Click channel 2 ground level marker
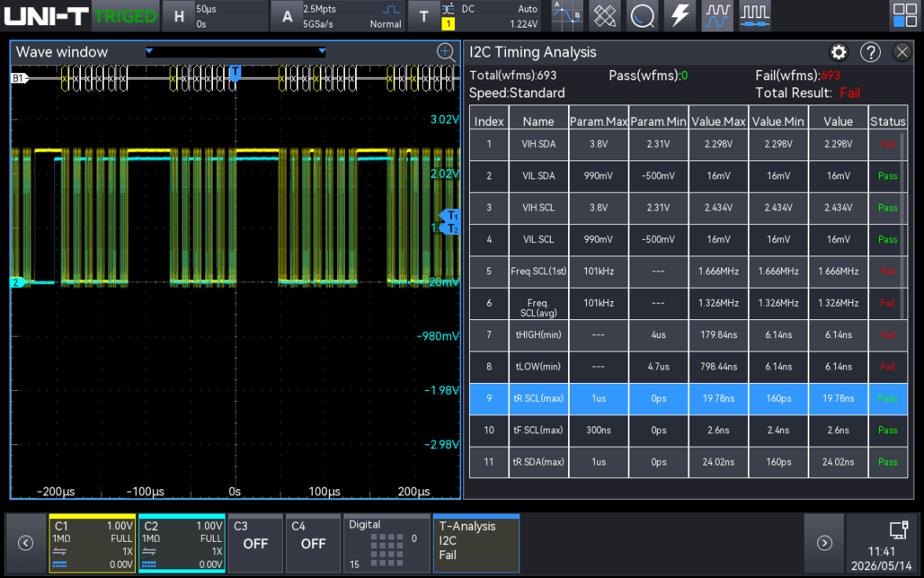 click(x=17, y=282)
